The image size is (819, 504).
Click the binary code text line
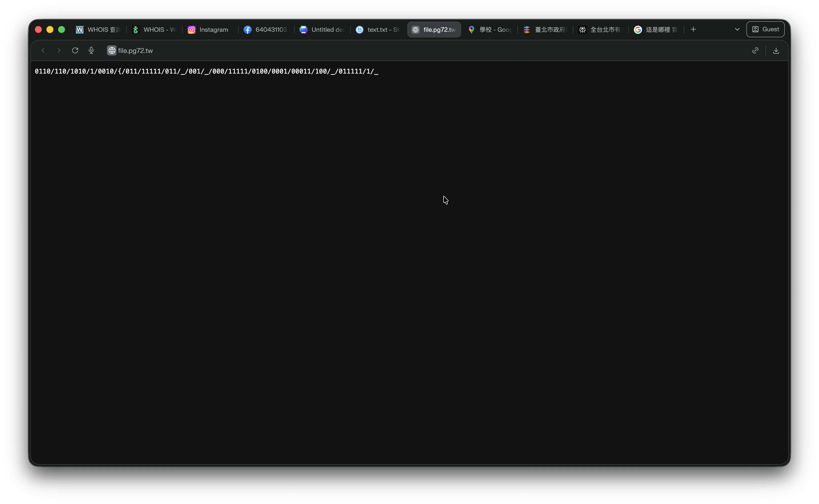pyautogui.click(x=207, y=71)
